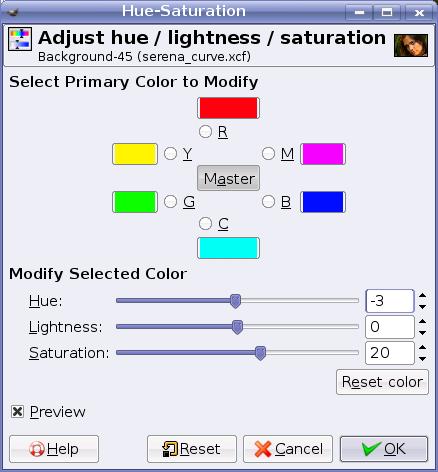Click the magenta color swatch
The height and width of the screenshot is (472, 438).
coord(323,154)
